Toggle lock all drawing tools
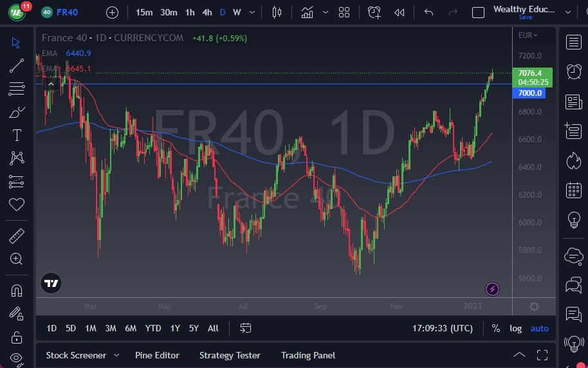 [17, 337]
